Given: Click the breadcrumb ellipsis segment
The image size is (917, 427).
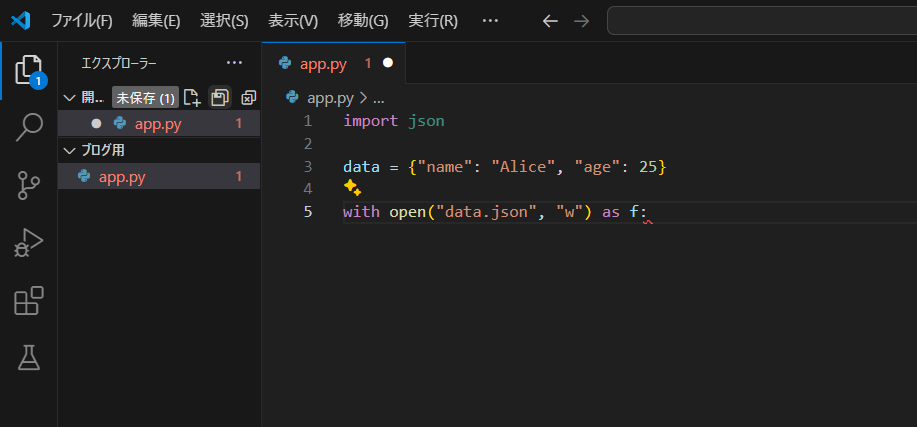Looking at the screenshot, I should click(x=378, y=98).
